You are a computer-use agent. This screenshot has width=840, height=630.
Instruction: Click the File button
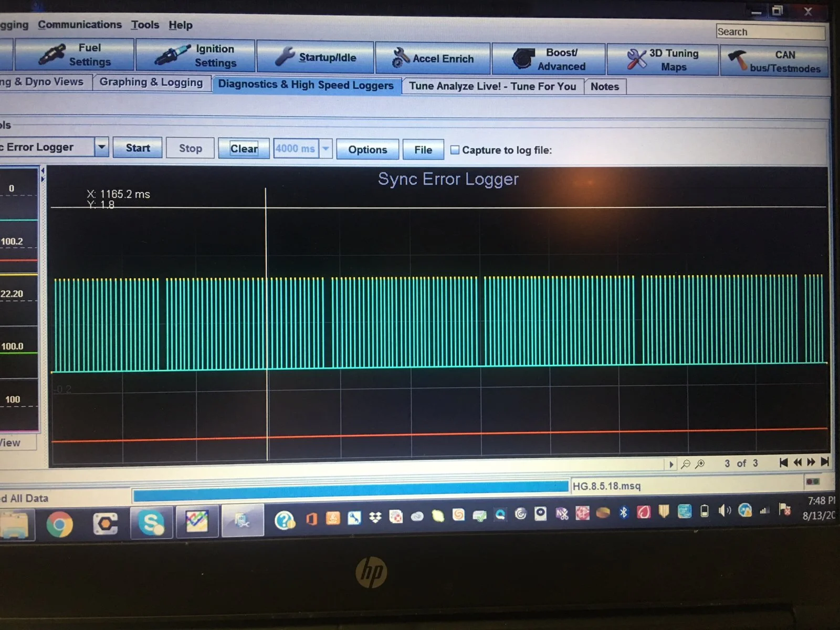(x=423, y=150)
